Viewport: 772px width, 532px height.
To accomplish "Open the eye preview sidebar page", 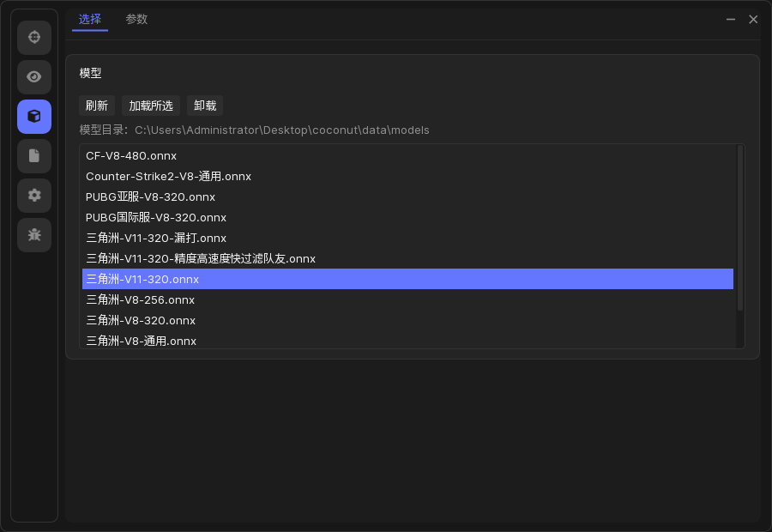I will (x=34, y=77).
